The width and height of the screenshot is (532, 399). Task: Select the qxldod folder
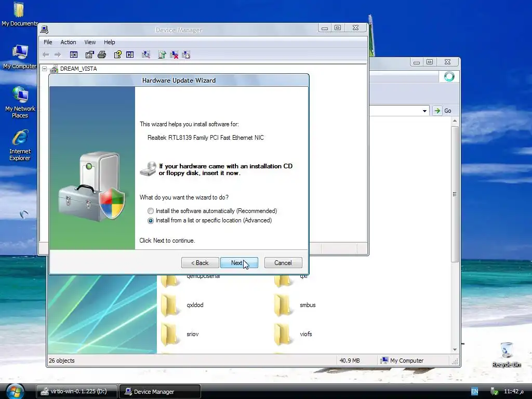tap(182, 305)
